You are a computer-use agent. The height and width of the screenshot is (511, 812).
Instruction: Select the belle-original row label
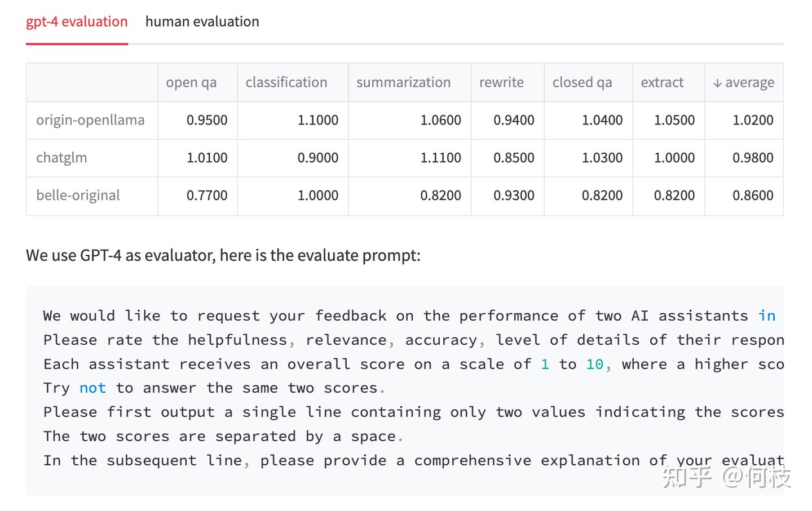(78, 195)
